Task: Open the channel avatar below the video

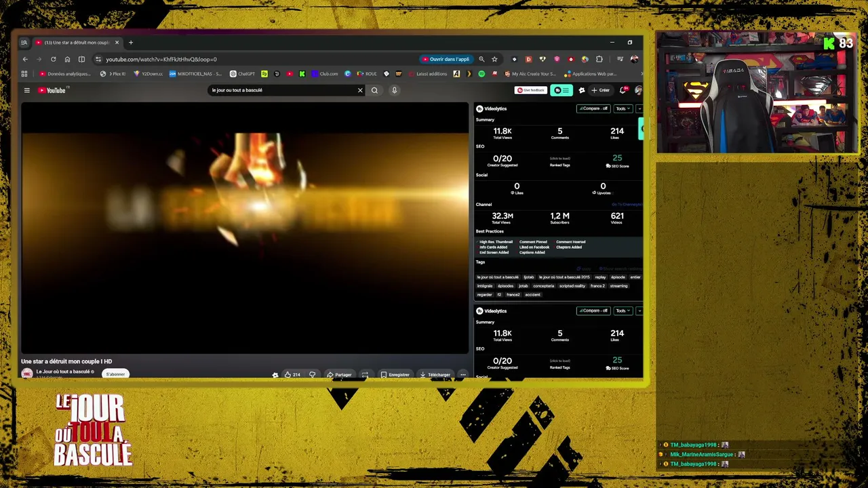Action: tap(27, 373)
